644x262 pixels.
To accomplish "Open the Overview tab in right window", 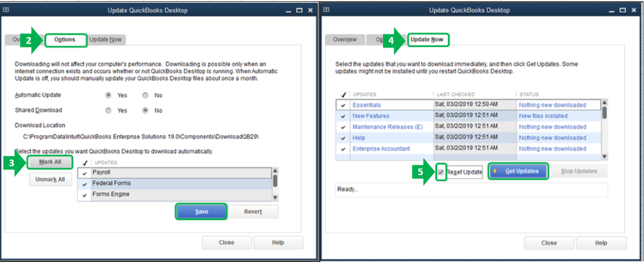I will [x=345, y=40].
